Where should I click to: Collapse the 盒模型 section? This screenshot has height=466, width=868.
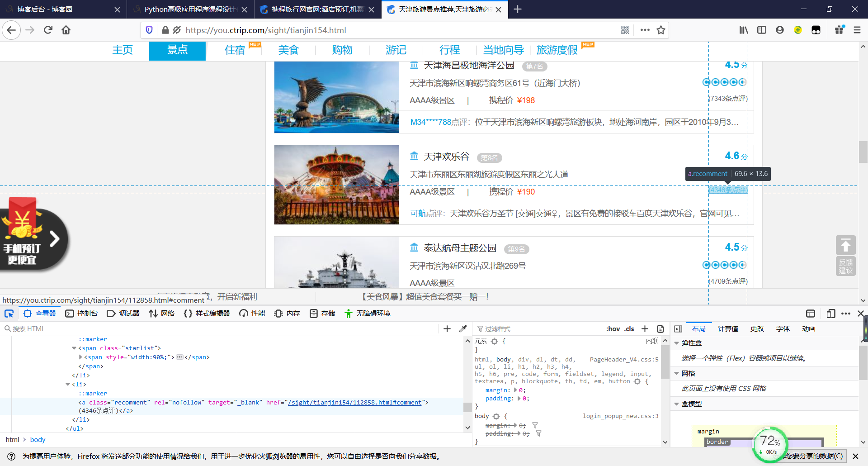click(x=677, y=404)
